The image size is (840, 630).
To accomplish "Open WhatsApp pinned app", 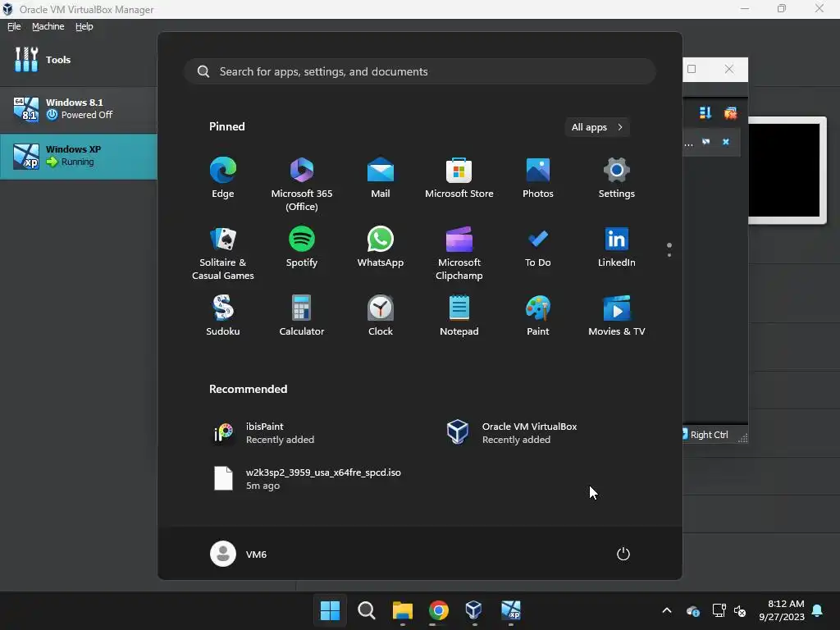I will point(381,247).
